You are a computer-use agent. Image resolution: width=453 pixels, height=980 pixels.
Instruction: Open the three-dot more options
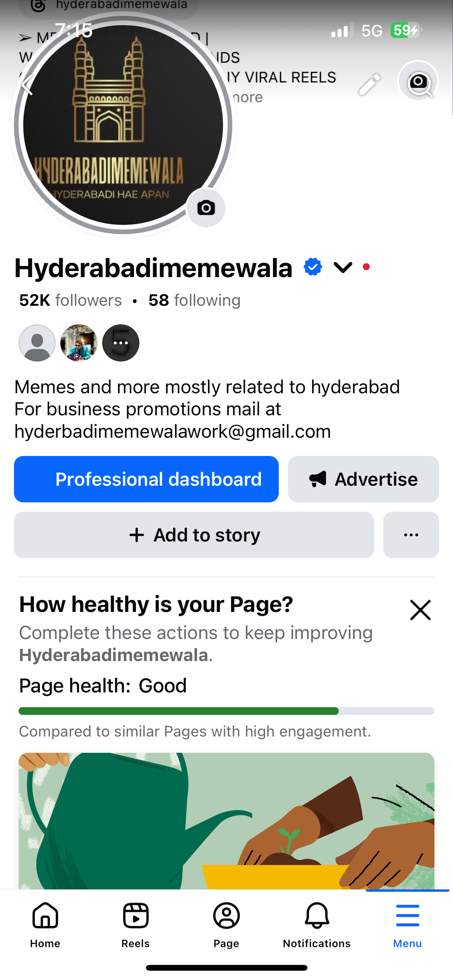411,535
